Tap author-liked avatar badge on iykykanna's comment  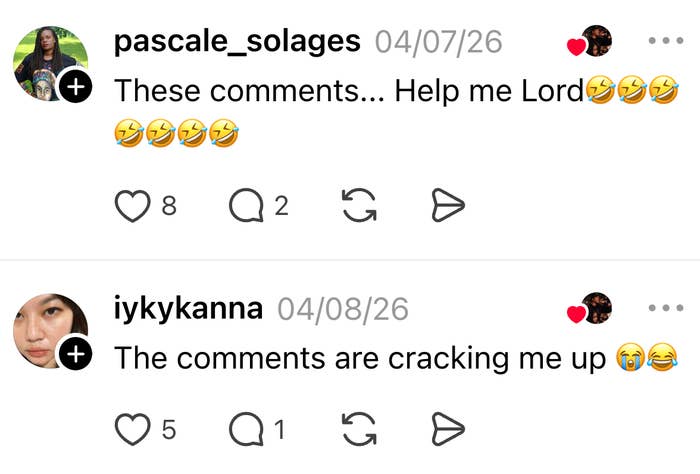(x=592, y=309)
